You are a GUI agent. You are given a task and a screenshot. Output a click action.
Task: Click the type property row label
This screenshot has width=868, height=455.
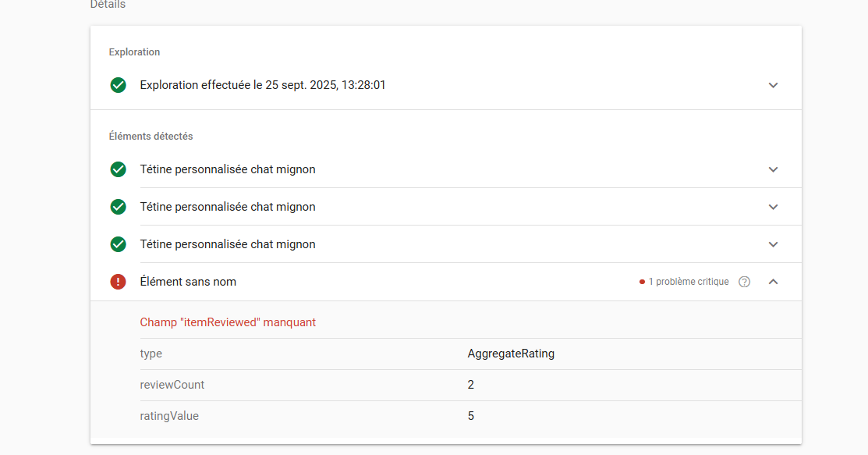click(x=151, y=354)
